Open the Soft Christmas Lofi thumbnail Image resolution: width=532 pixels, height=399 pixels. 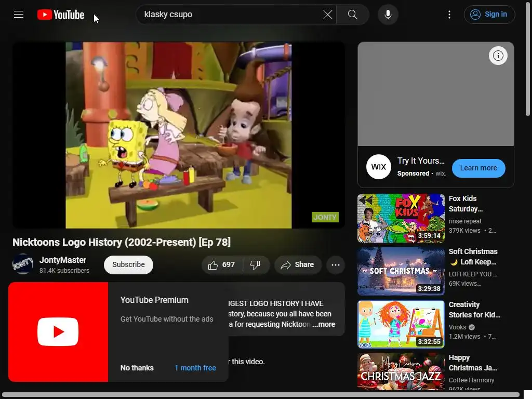401,271
